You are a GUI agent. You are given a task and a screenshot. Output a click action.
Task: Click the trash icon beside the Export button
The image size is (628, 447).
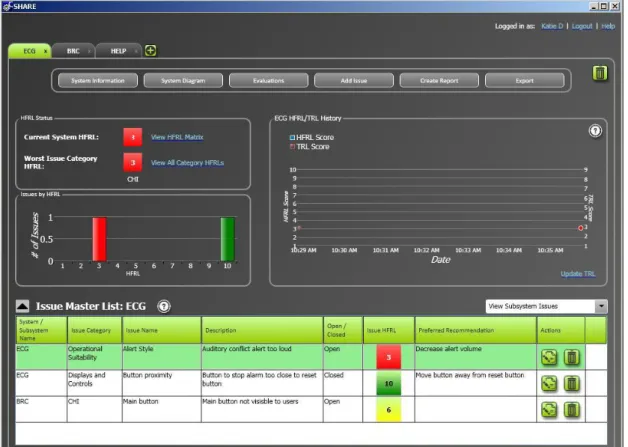point(600,73)
